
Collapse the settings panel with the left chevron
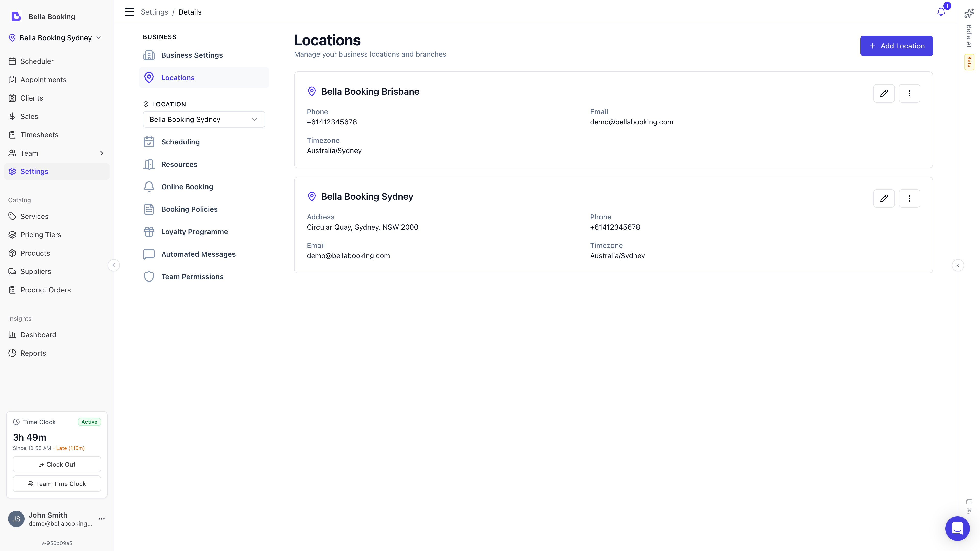(114, 265)
